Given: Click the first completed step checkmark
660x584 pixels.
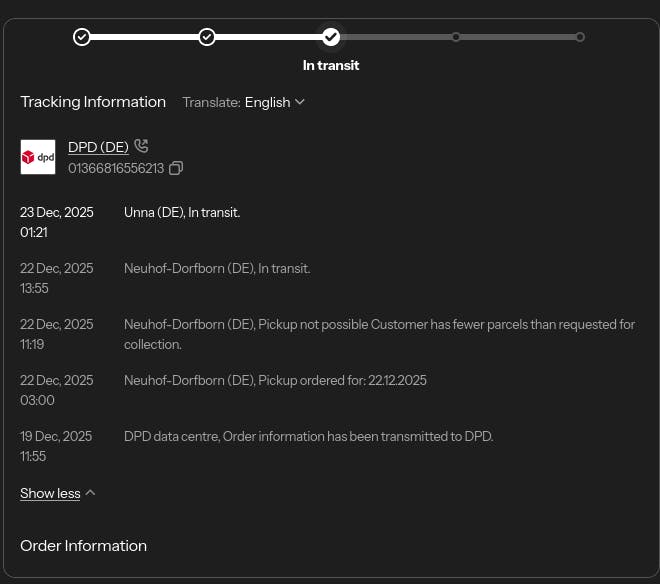Looking at the screenshot, I should 82,37.
